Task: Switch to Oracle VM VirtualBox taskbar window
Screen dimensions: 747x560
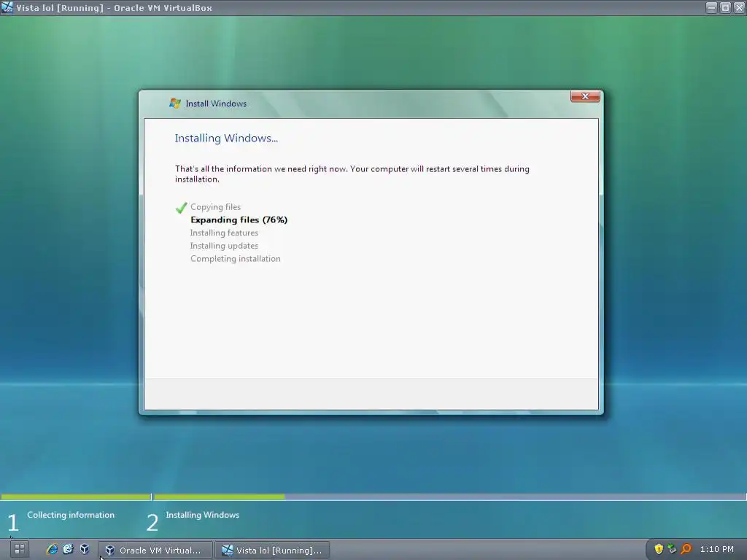Action: 155,550
